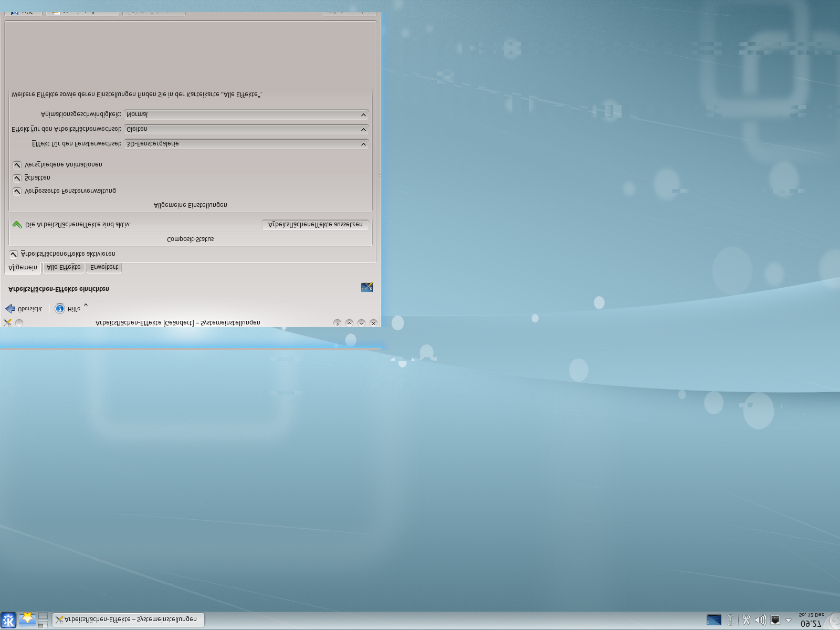The width and height of the screenshot is (840, 630).
Task: Disable Verschiedene Animationen checkbox
Action: click(x=17, y=165)
